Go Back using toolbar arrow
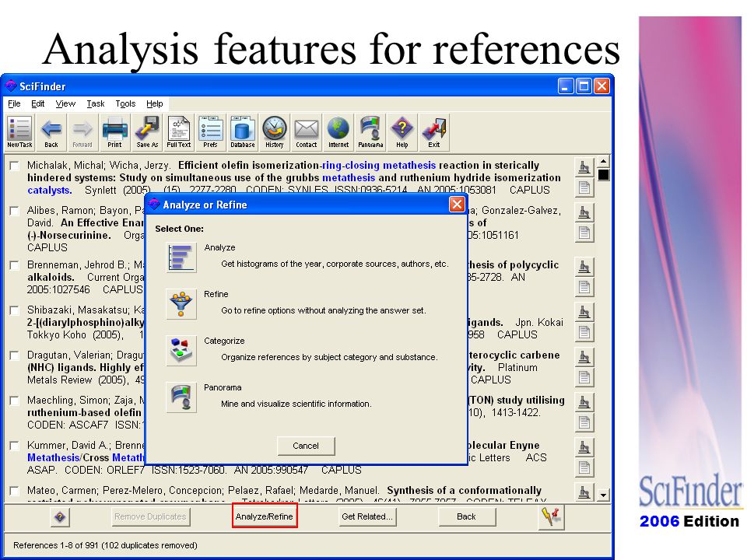This screenshot has height=560, width=747. (x=51, y=132)
